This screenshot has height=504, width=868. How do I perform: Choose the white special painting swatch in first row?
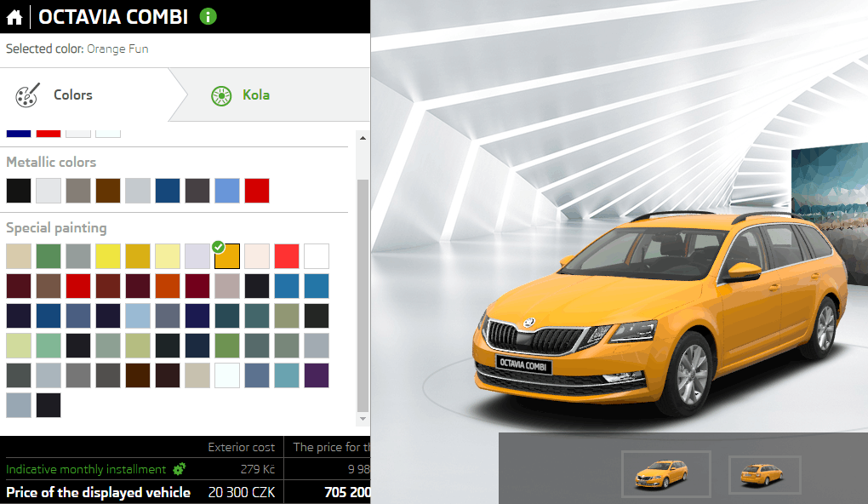tap(317, 256)
